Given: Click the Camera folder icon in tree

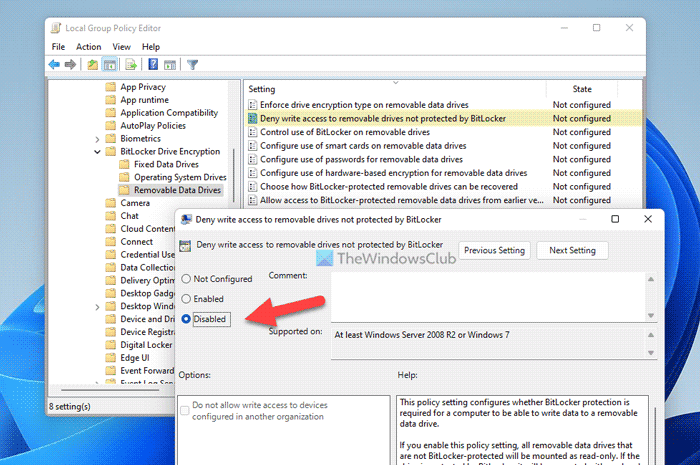Looking at the screenshot, I should [110, 203].
